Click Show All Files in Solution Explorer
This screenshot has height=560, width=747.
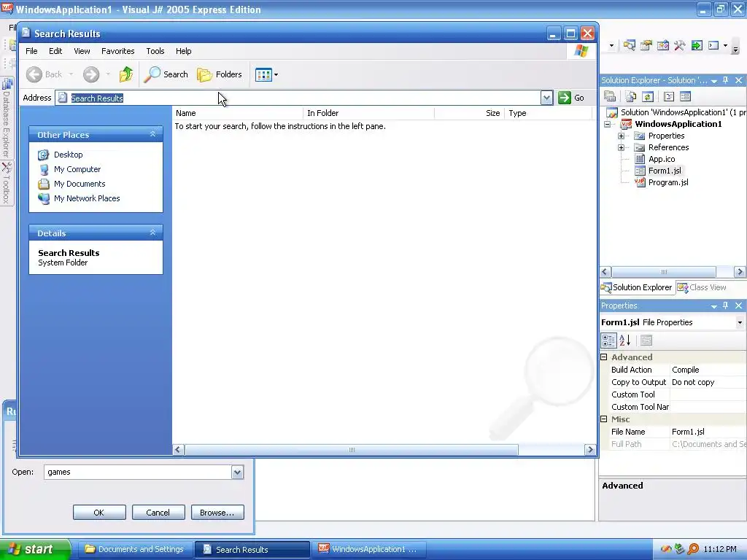(x=631, y=97)
